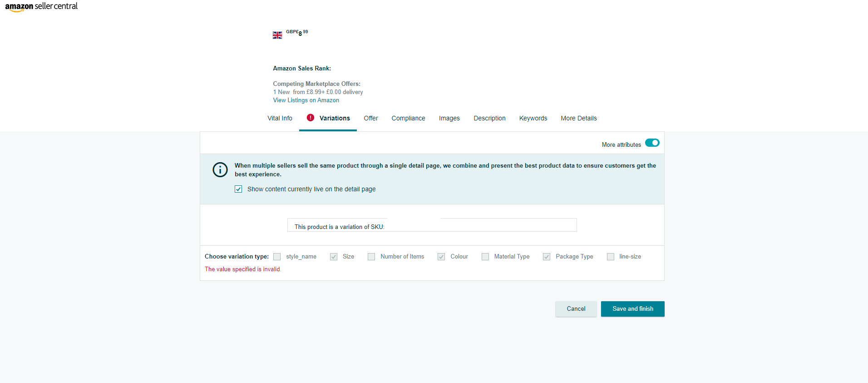Open View Listings on Amazon link

(x=306, y=100)
